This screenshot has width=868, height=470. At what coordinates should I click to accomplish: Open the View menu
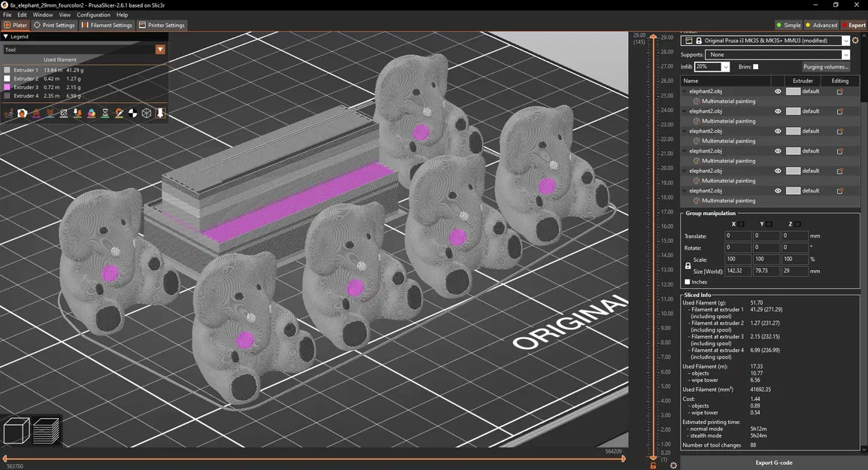65,15
